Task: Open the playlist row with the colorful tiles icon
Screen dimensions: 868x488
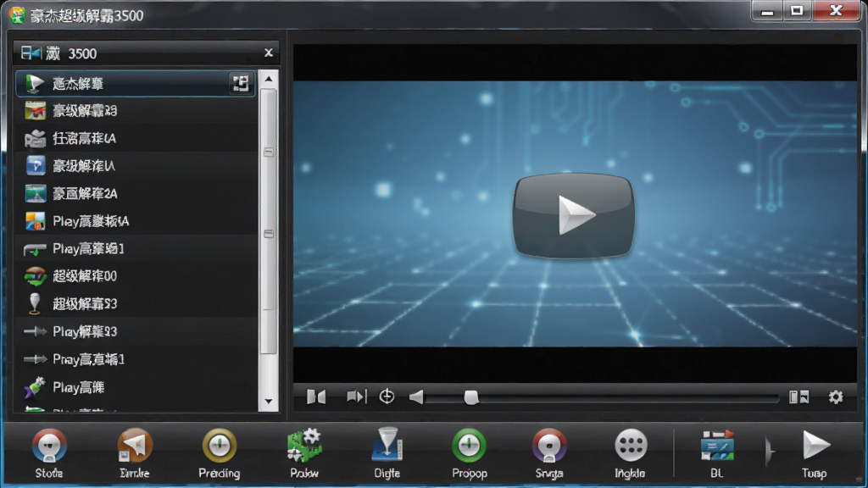Action: (137, 221)
